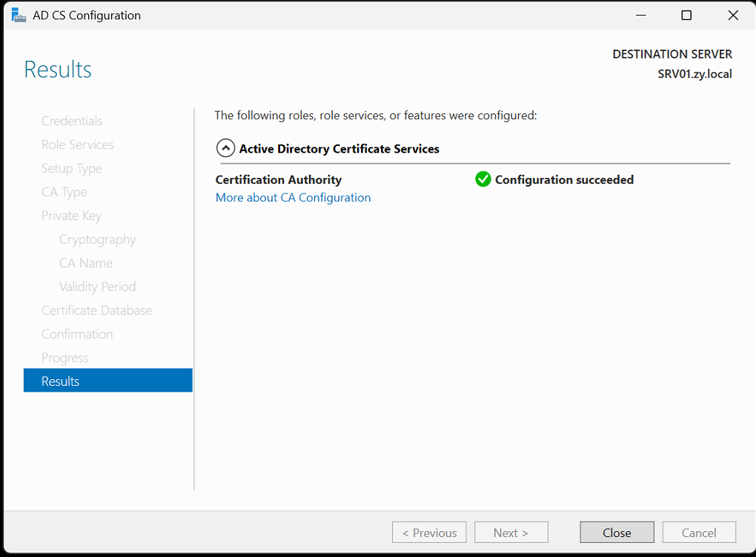Click the Cancel button
The image size is (756, 557).
coord(699,533)
